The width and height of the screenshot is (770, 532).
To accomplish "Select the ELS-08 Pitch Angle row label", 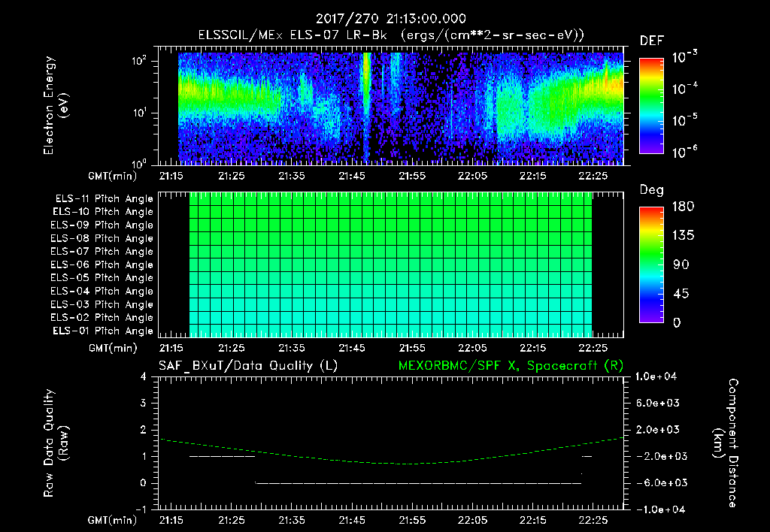I will [x=102, y=238].
